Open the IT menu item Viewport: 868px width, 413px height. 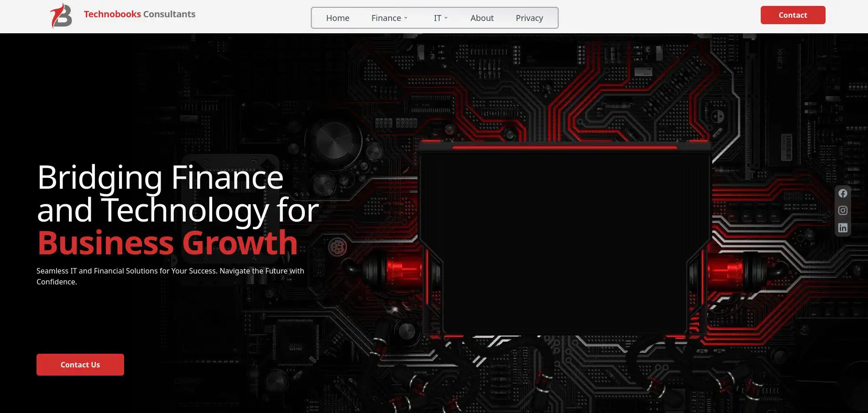tap(437, 18)
